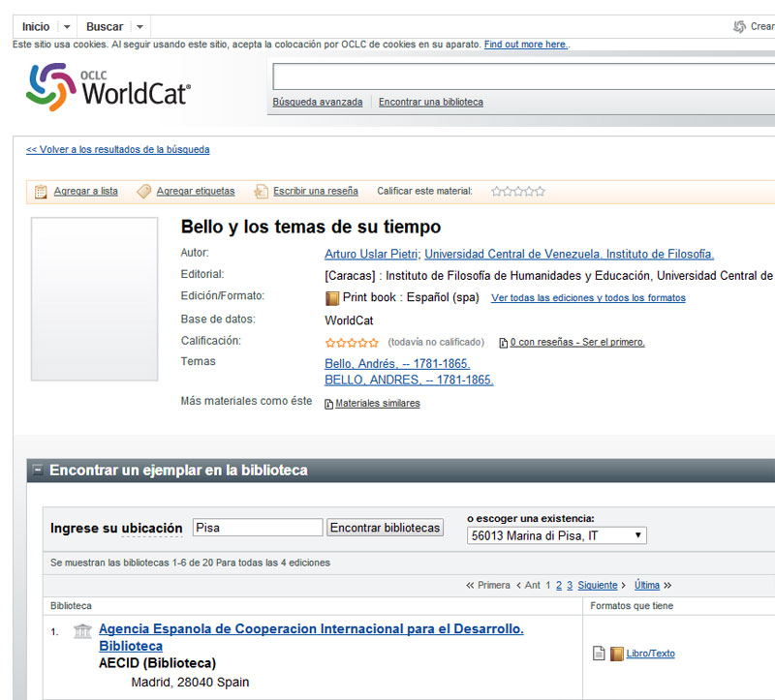Click the Agregar etiquetas tag icon

[x=143, y=191]
